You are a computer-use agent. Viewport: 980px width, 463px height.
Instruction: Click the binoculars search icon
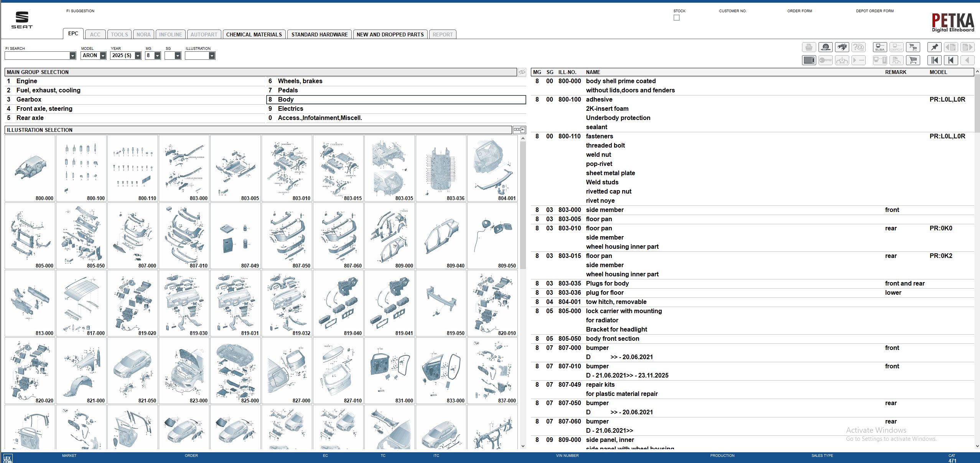coord(842,47)
